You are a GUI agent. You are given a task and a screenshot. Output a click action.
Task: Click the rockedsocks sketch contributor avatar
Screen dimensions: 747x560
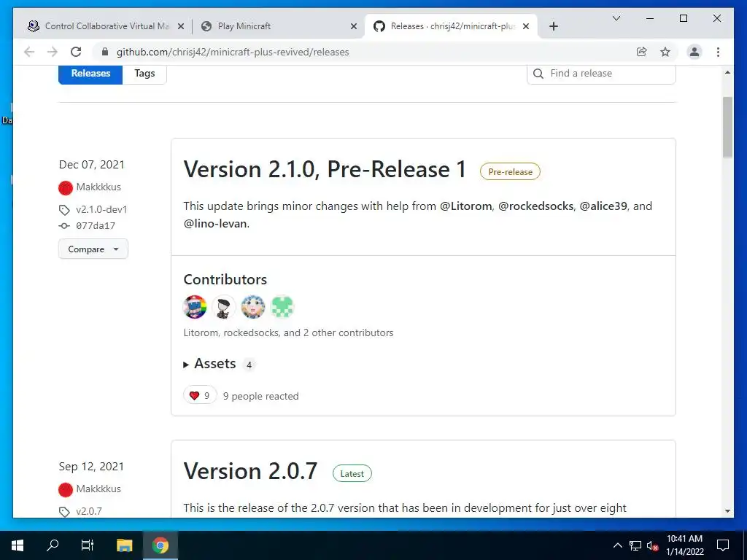point(224,307)
